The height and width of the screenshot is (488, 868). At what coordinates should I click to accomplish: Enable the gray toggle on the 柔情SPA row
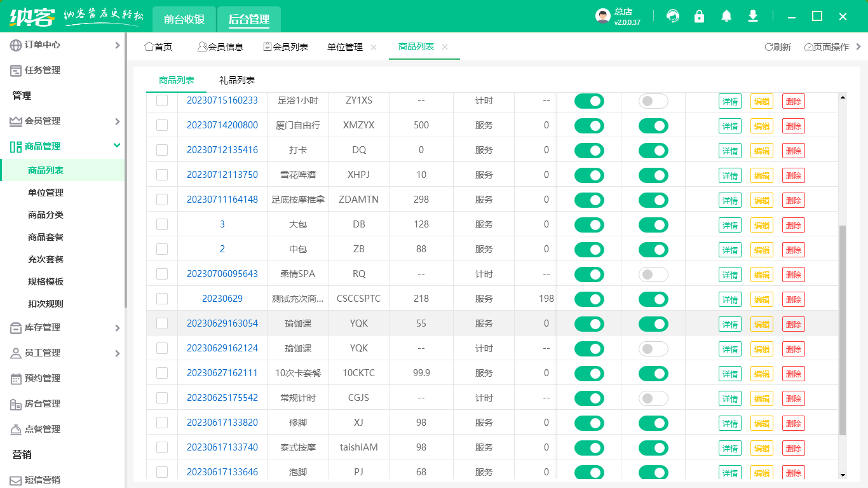(653, 274)
